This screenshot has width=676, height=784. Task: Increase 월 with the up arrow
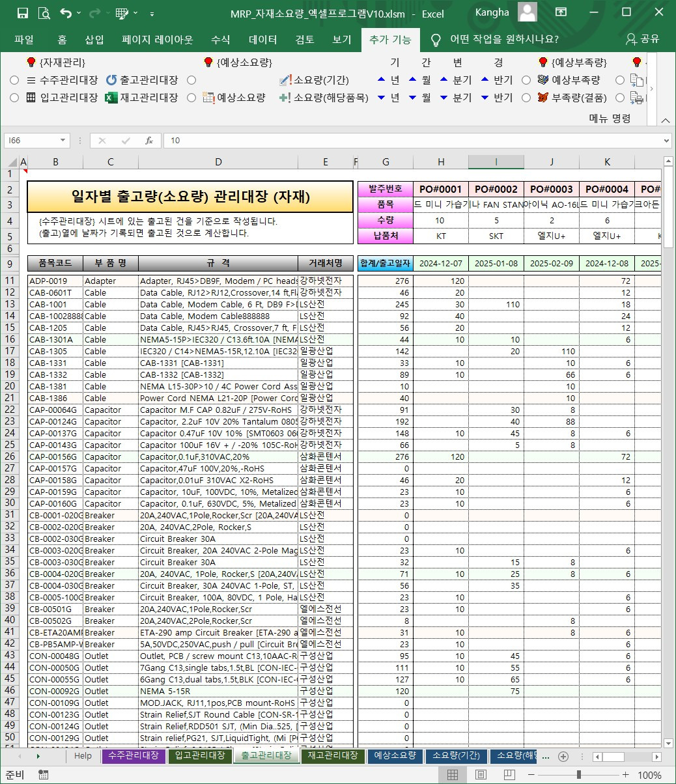413,80
